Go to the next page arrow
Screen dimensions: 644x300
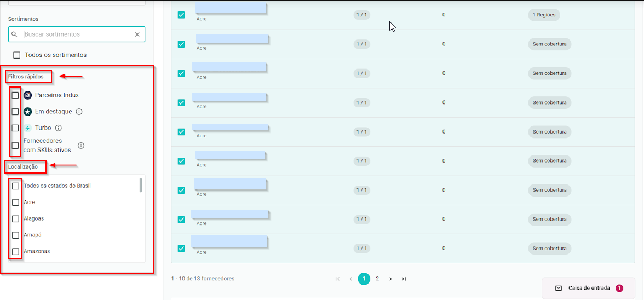coord(390,279)
